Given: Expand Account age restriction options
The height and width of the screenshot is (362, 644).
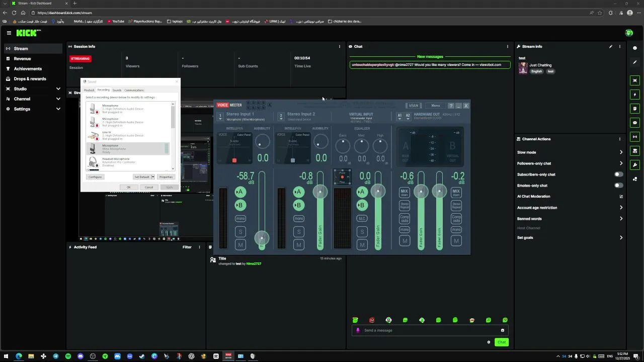Looking at the screenshot, I should coord(621,208).
